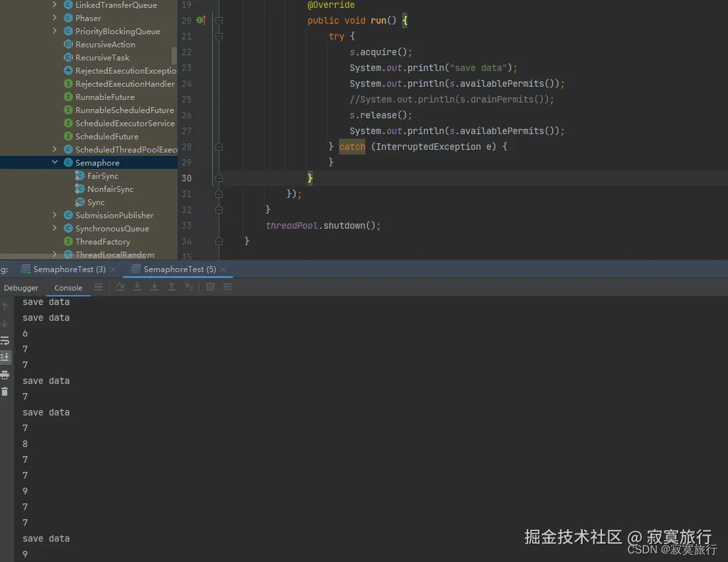Close the SemaphoreTest (5) tab
This screenshot has width=728, height=562.
[223, 269]
